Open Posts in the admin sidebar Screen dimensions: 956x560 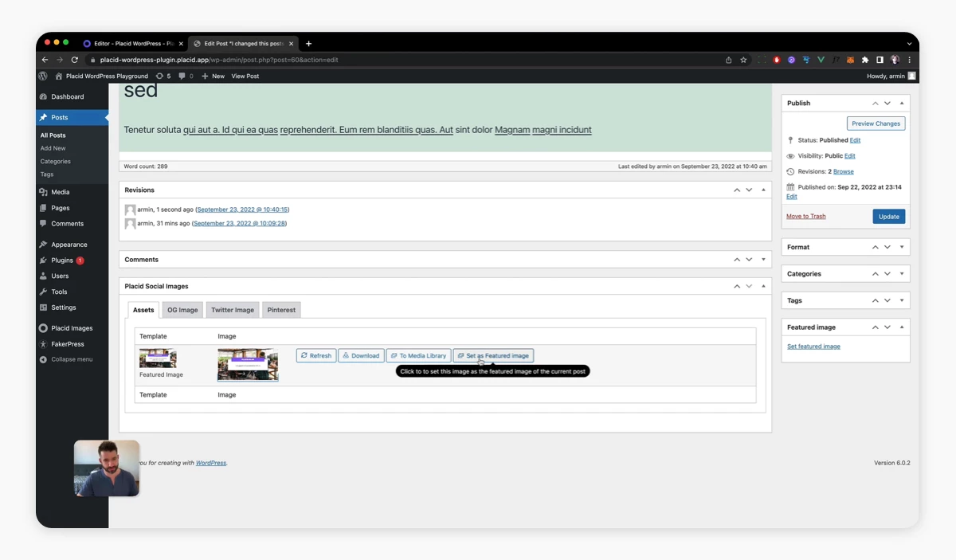pyautogui.click(x=72, y=117)
